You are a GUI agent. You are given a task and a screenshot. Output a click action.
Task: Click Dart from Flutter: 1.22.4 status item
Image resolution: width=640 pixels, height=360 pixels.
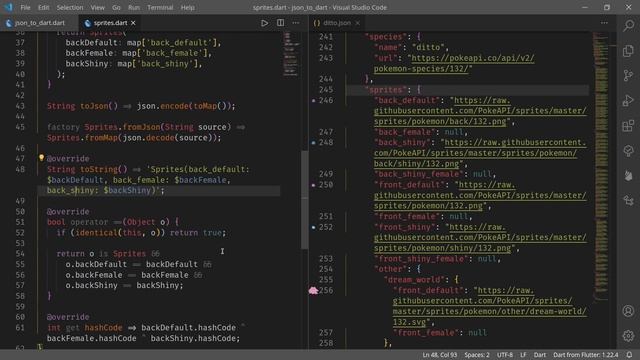585,355
